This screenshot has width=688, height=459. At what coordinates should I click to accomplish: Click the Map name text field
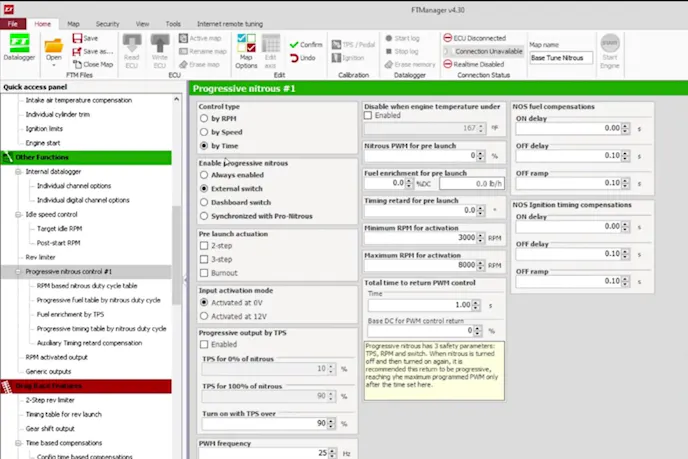[x=561, y=59]
